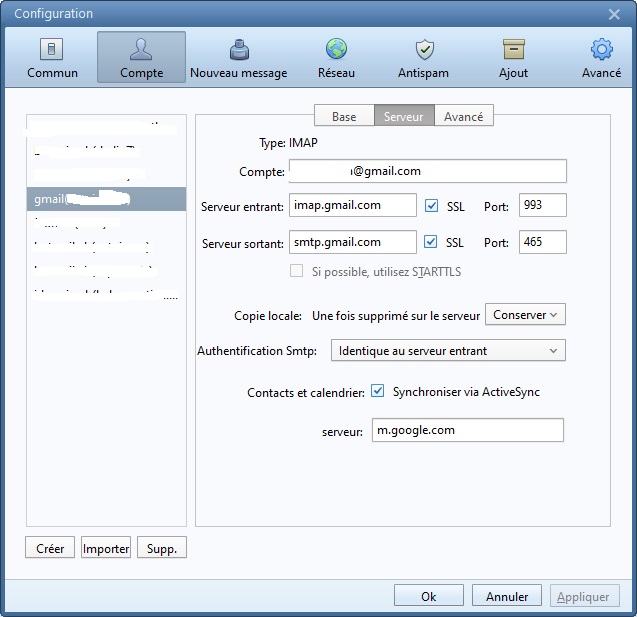The image size is (637, 617).
Task: Switch to the Avancé account tab
Action: click(463, 116)
